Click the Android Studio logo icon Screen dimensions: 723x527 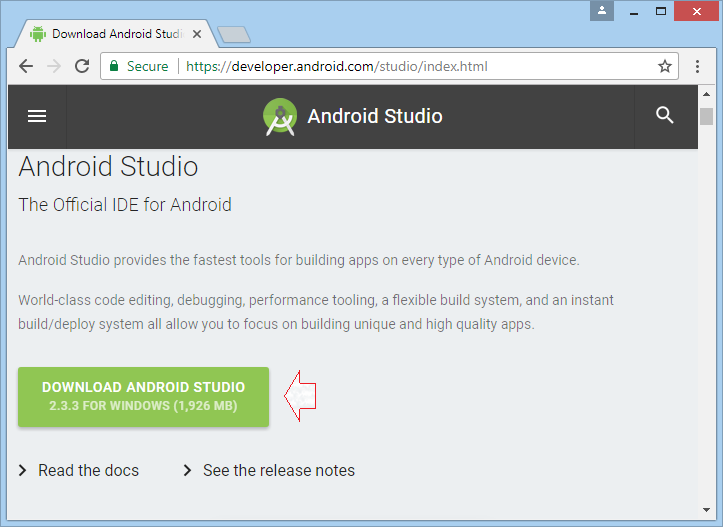click(280, 117)
